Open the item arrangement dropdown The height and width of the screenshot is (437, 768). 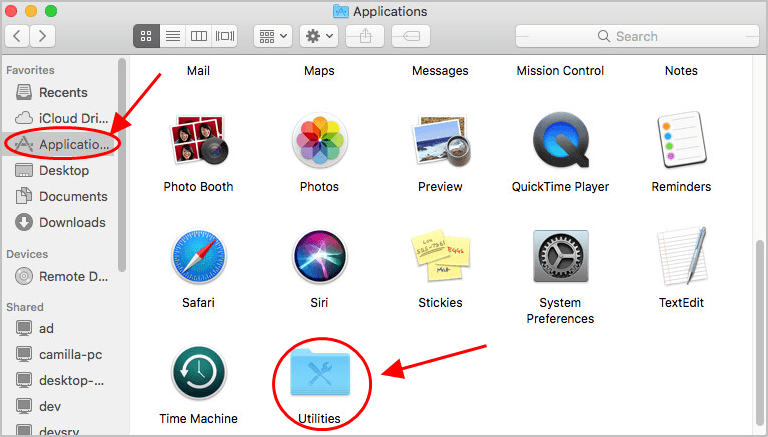point(273,36)
